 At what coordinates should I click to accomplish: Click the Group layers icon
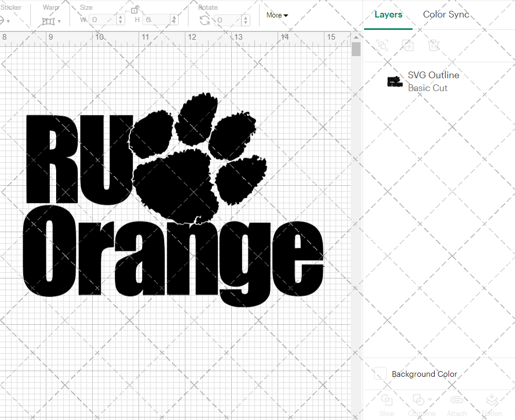(382, 45)
